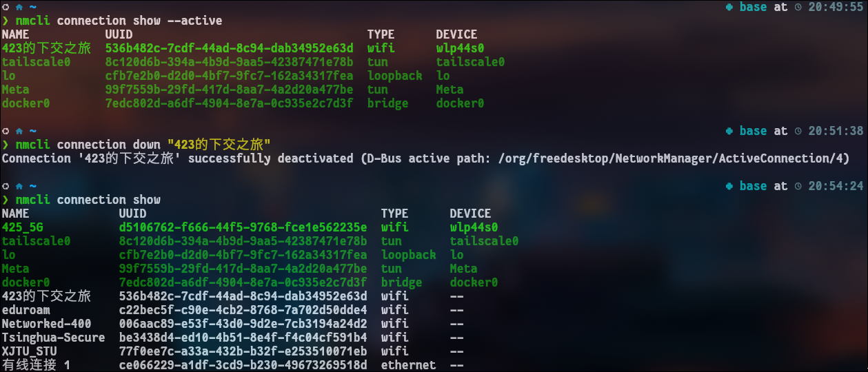Click the prompt arrow before 'nmcli connection show --active'
Image resolution: width=868 pixels, height=372 pixels.
6,21
